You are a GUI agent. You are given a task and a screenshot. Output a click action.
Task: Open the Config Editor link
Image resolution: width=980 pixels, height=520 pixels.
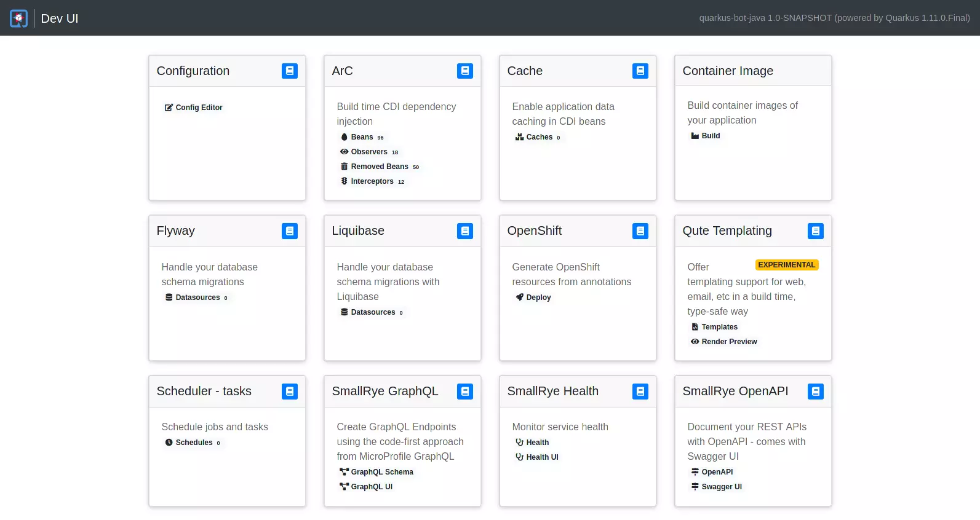pos(198,108)
